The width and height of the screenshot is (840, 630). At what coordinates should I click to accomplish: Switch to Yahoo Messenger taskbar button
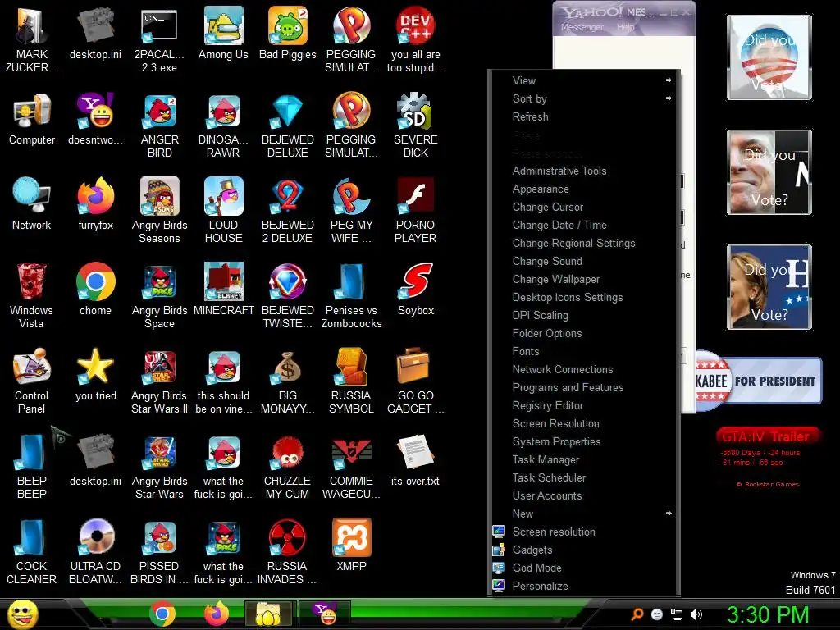(325, 615)
